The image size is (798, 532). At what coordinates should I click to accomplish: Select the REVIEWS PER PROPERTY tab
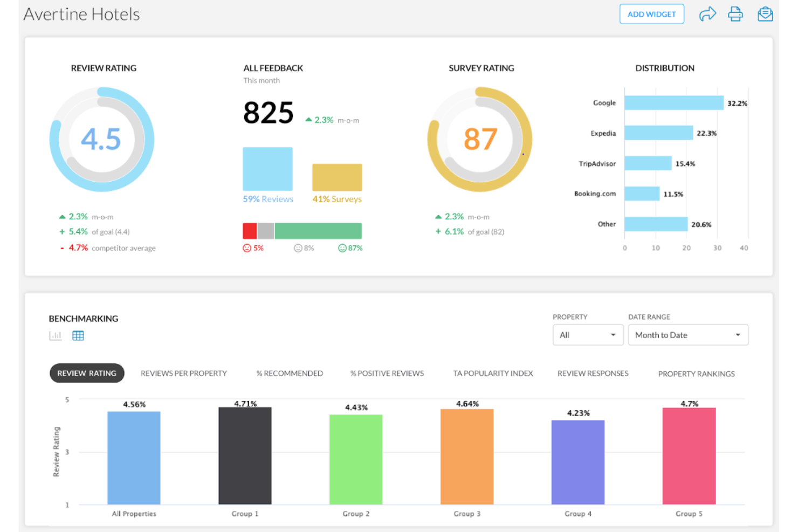[183, 373]
